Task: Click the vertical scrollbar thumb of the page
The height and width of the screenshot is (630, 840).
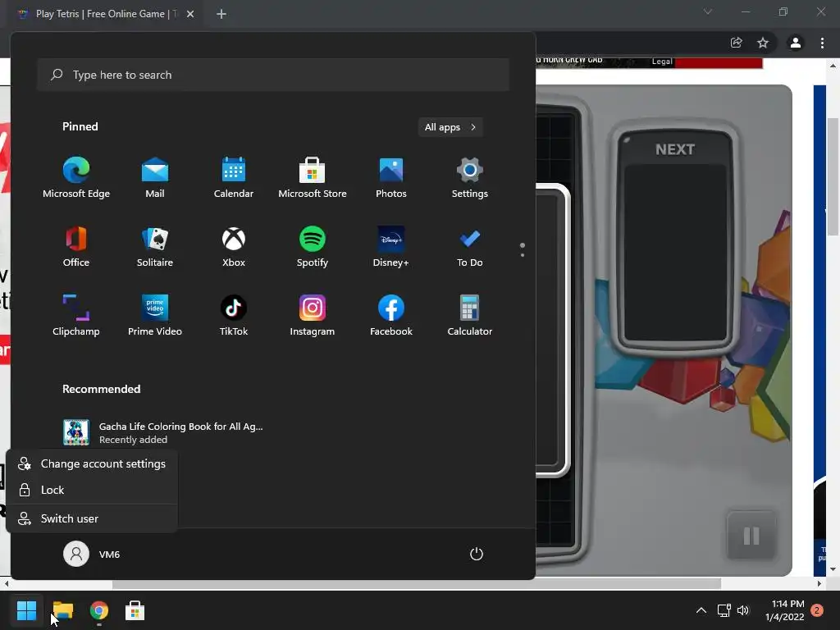Action: [833, 177]
